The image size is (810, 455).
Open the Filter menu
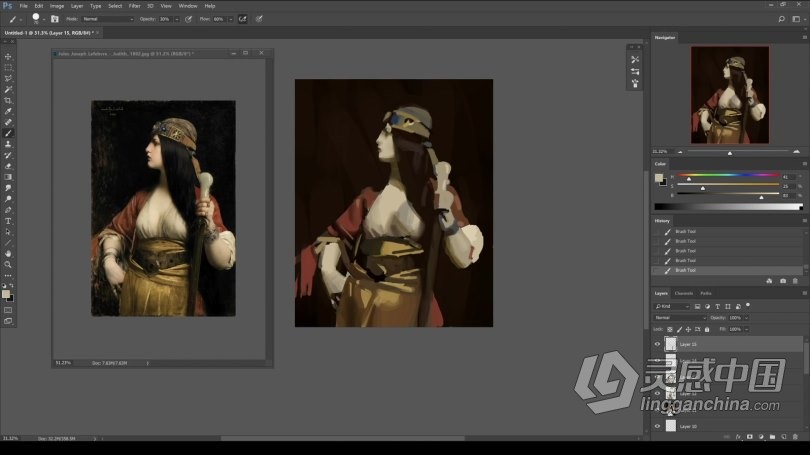(134, 6)
